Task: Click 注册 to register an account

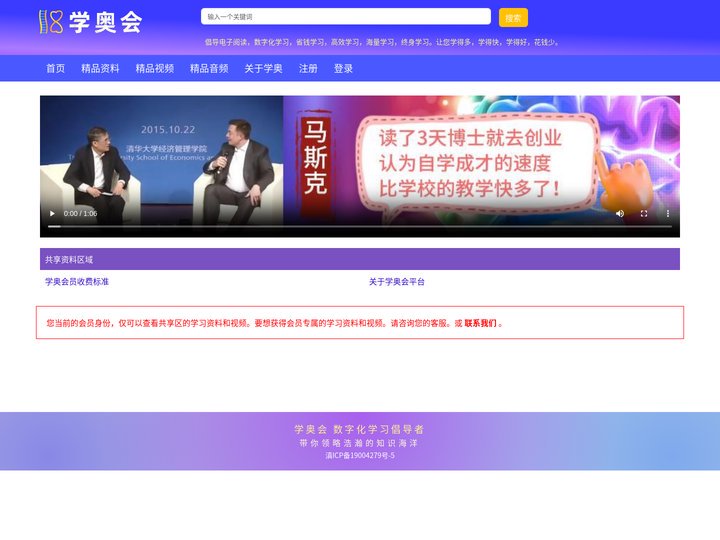Action: point(308,68)
